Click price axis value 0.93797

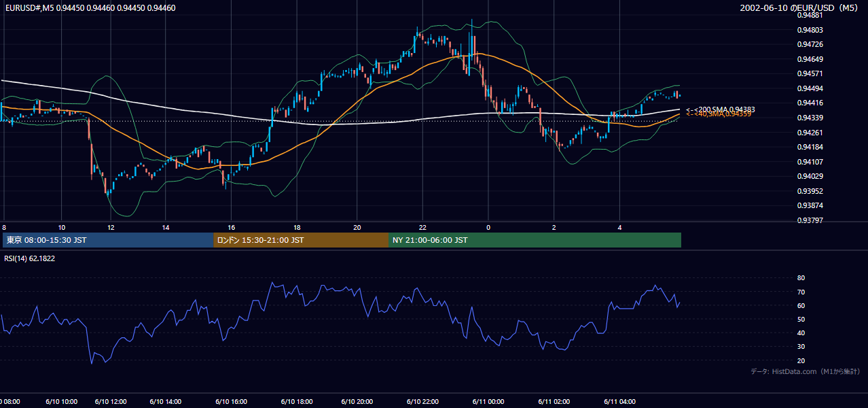point(810,220)
